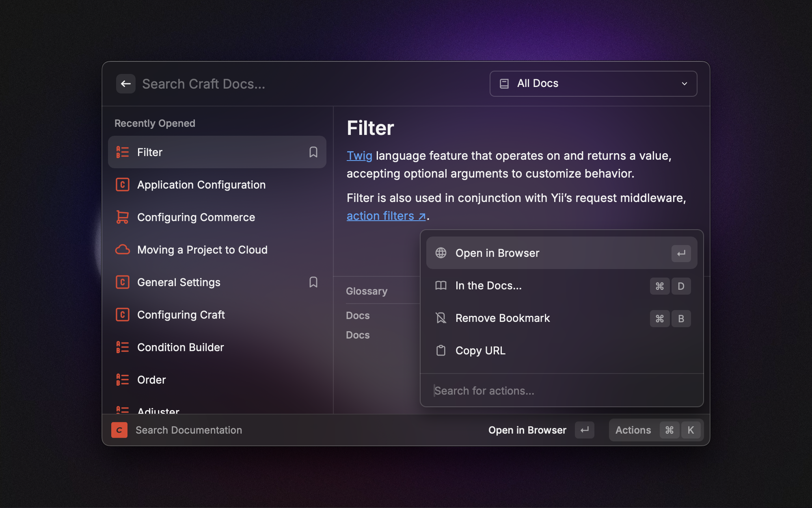
Task: Open the All Docs dropdown
Action: pos(593,84)
